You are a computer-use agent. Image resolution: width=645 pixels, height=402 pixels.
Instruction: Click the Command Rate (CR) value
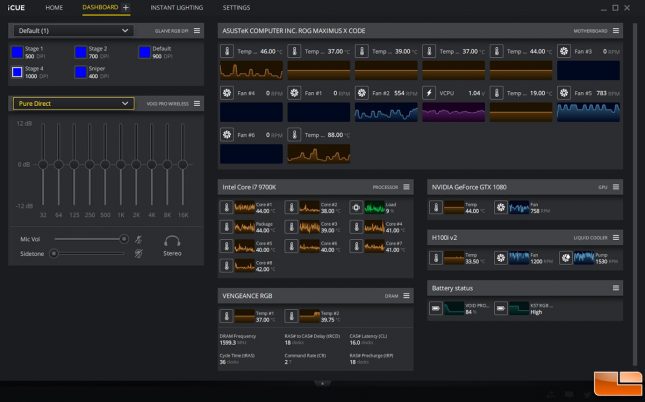[x=288, y=362]
